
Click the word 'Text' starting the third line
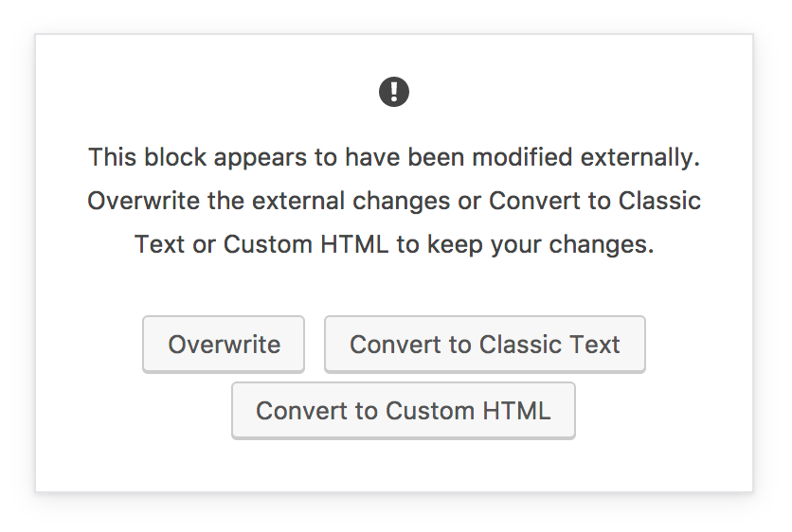click(159, 244)
